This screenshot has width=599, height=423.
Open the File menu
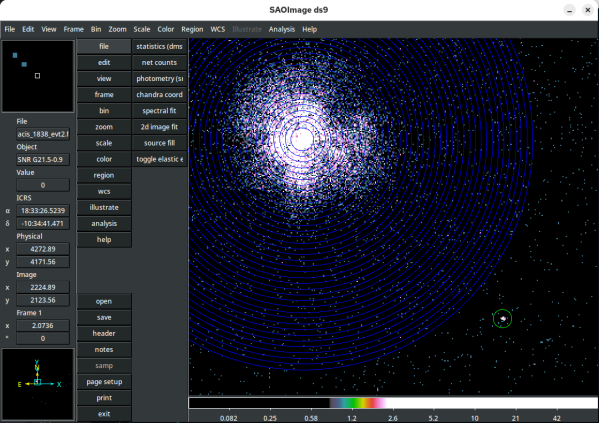(x=10, y=29)
